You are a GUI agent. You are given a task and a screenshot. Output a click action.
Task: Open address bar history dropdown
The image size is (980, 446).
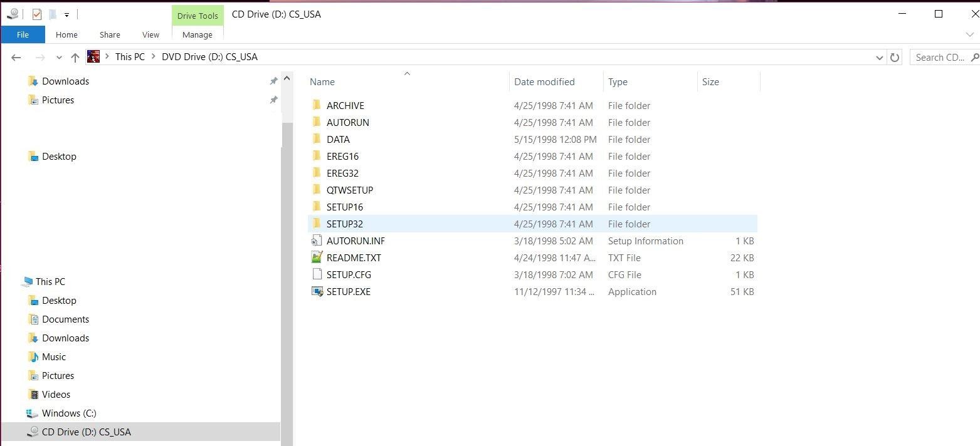(x=879, y=57)
